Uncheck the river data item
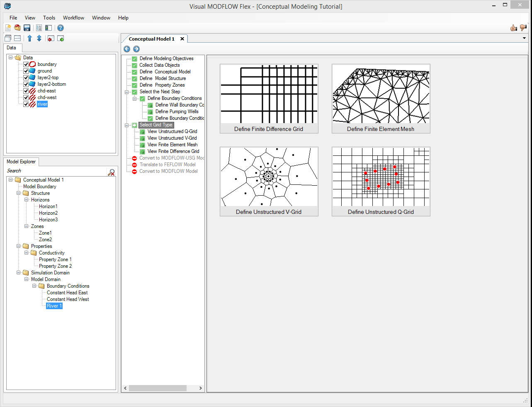This screenshot has width=532, height=407. [x=26, y=104]
